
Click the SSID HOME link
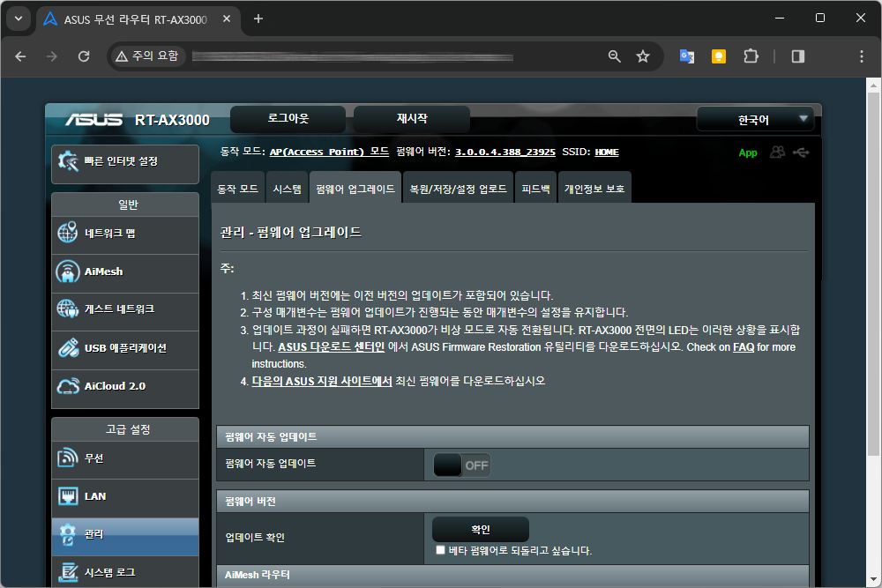607,152
